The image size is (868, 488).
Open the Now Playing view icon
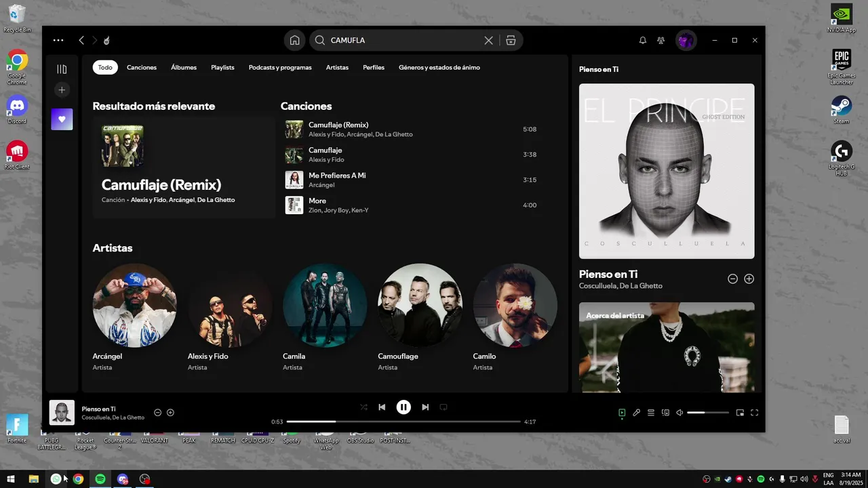point(622,412)
